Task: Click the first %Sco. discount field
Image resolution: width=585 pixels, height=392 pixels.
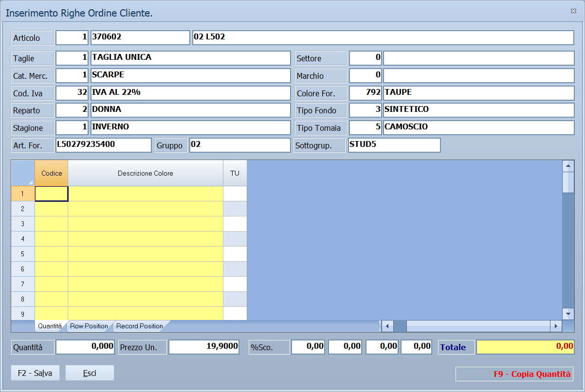Action: pyautogui.click(x=308, y=347)
